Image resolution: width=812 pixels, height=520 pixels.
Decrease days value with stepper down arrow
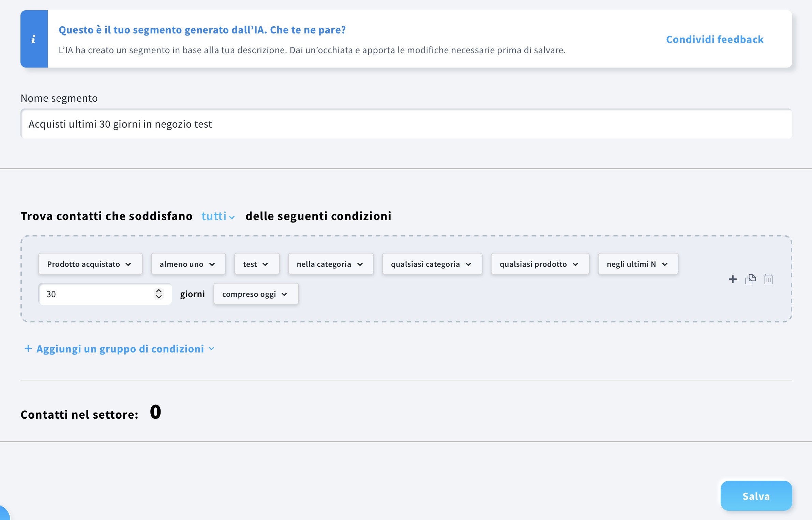(x=159, y=297)
